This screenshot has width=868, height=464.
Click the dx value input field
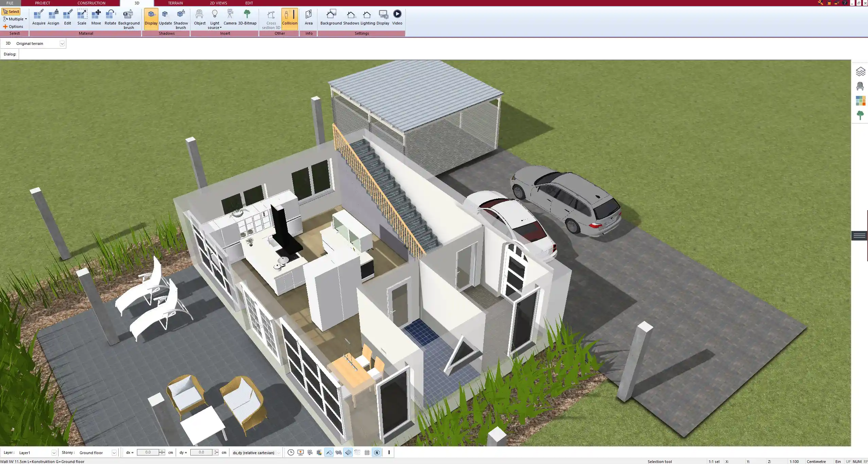click(148, 452)
